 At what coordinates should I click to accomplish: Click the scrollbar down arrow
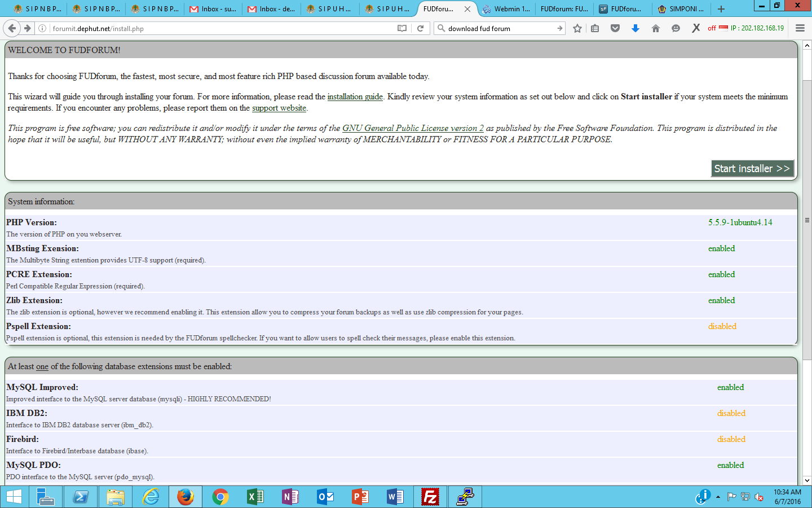pyautogui.click(x=807, y=480)
